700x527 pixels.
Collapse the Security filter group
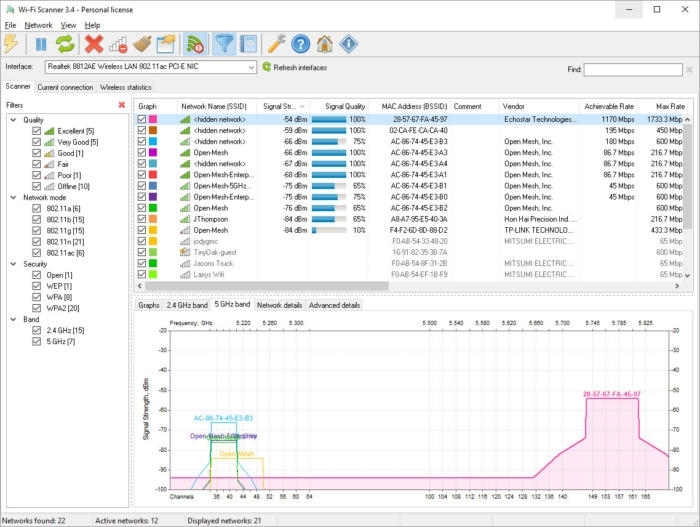14,264
